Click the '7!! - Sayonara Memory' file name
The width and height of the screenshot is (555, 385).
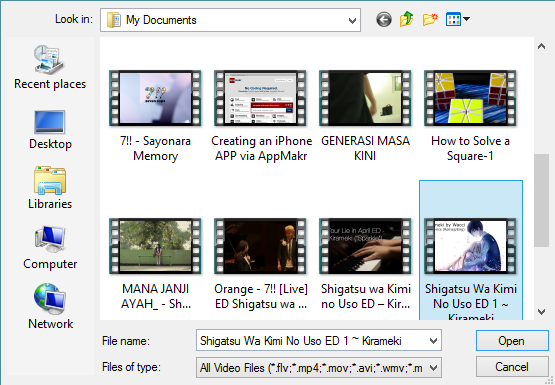point(155,148)
